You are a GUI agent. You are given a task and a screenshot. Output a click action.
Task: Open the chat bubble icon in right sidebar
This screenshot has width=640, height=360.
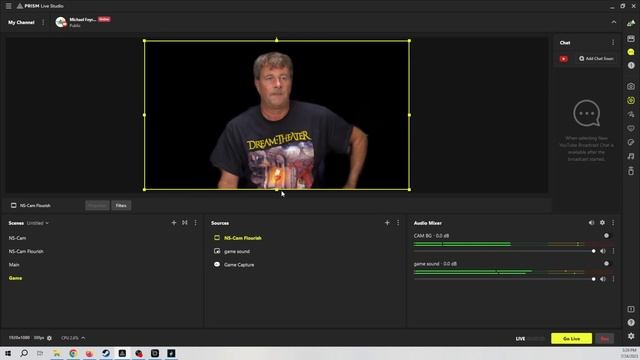point(631,52)
